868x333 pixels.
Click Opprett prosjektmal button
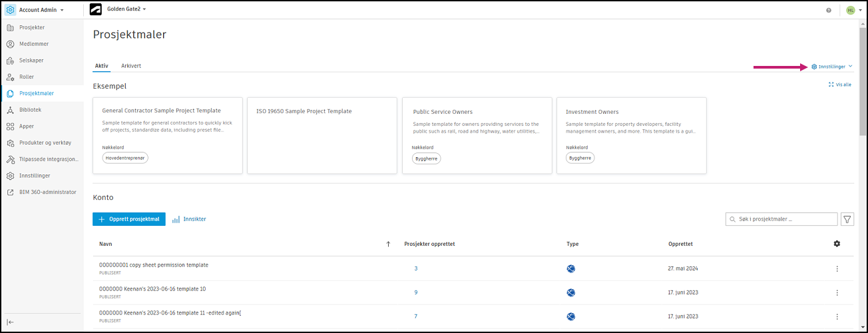(128, 219)
